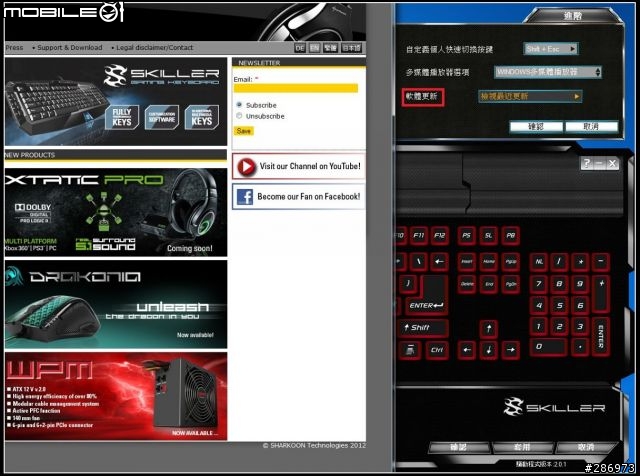Open Legal disclaimer/Contact menu item

pyautogui.click(x=154, y=47)
